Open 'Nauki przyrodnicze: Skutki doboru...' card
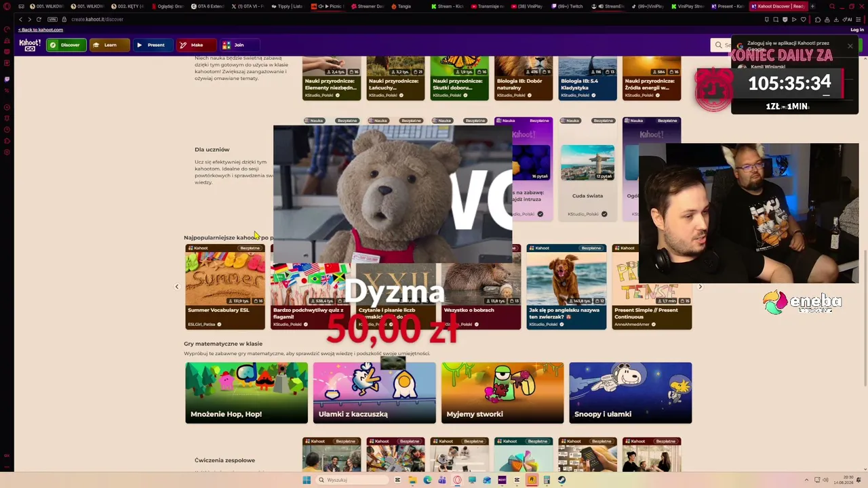Screen dimensions: 868x488 click(x=459, y=79)
